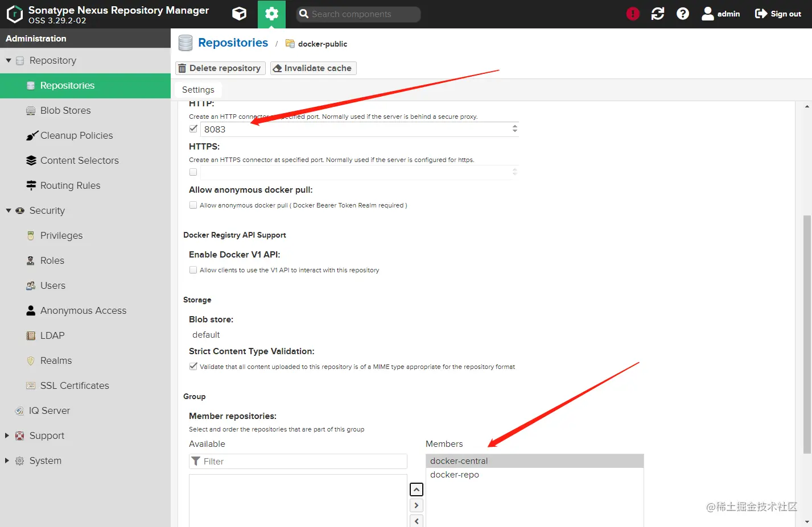Click the move-up arrow button for members

(x=417, y=489)
